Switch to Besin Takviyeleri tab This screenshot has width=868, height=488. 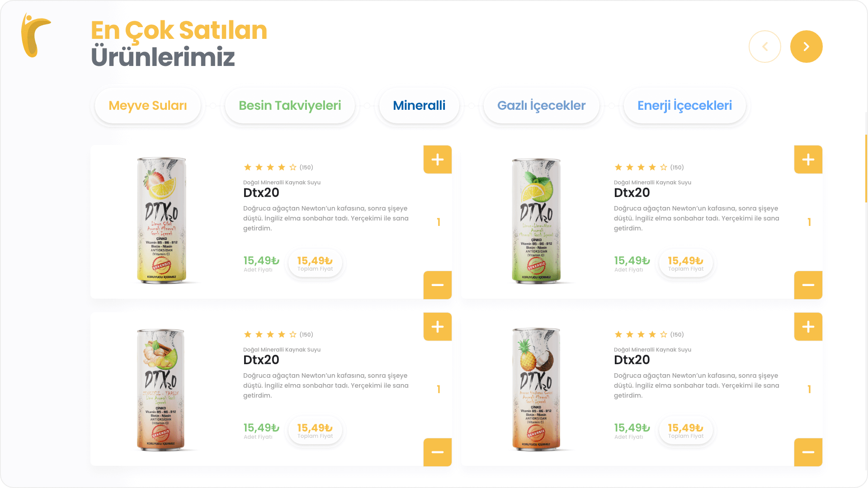[290, 106]
